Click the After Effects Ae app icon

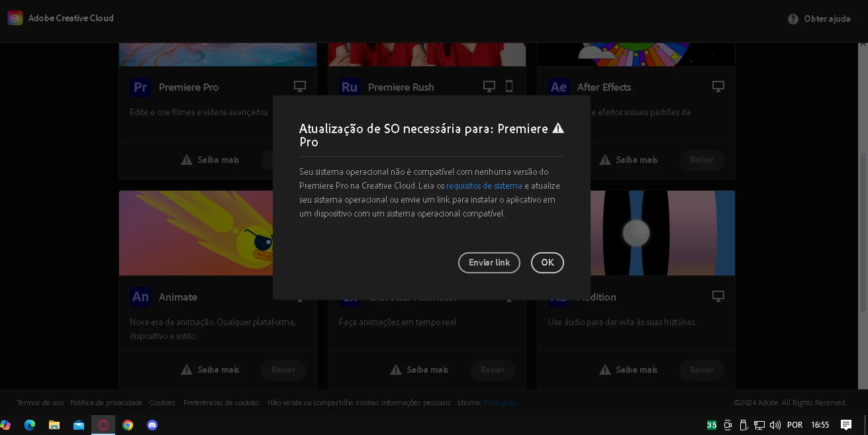(x=559, y=87)
